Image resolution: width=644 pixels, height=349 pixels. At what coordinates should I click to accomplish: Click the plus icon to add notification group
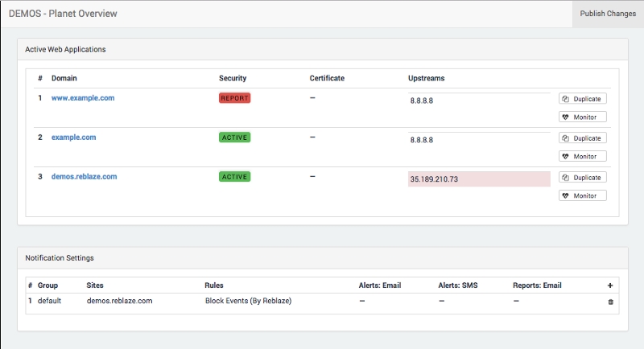(x=610, y=285)
